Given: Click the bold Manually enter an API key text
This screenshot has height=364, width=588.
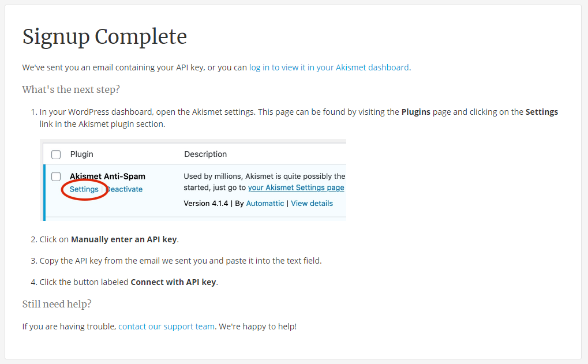Looking at the screenshot, I should point(123,239).
